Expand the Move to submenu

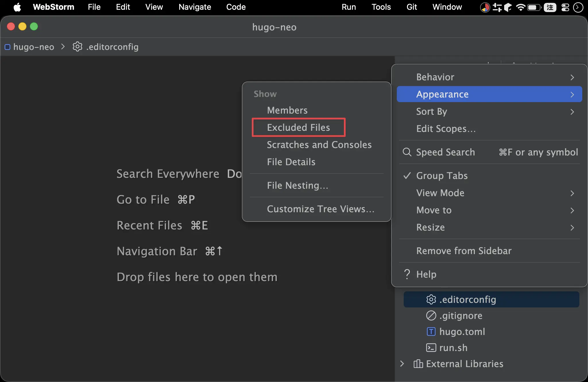[x=489, y=210]
